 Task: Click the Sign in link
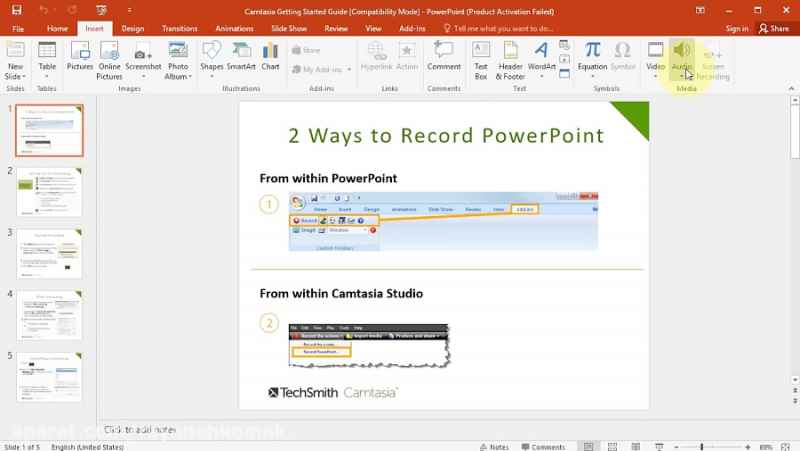pyautogui.click(x=737, y=29)
